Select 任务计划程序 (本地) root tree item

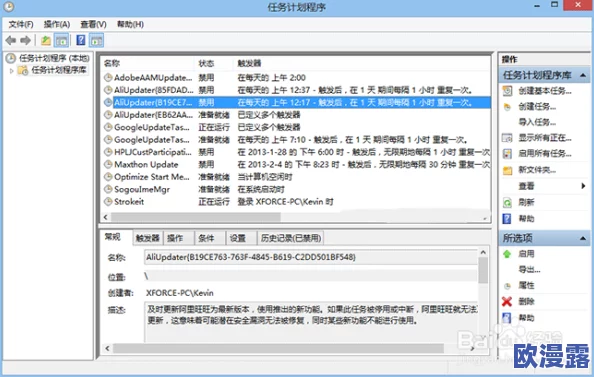click(x=54, y=58)
